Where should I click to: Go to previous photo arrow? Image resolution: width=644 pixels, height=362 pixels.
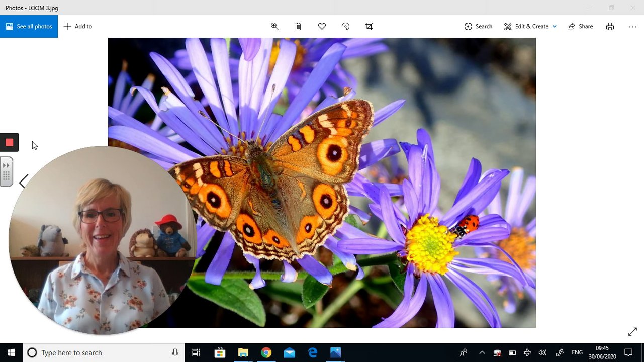23,182
